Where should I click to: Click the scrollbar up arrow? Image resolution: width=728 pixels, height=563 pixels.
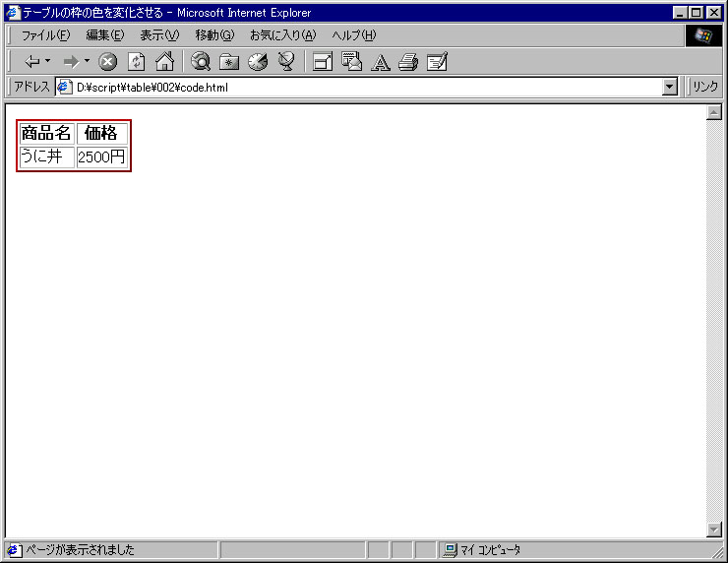point(714,112)
